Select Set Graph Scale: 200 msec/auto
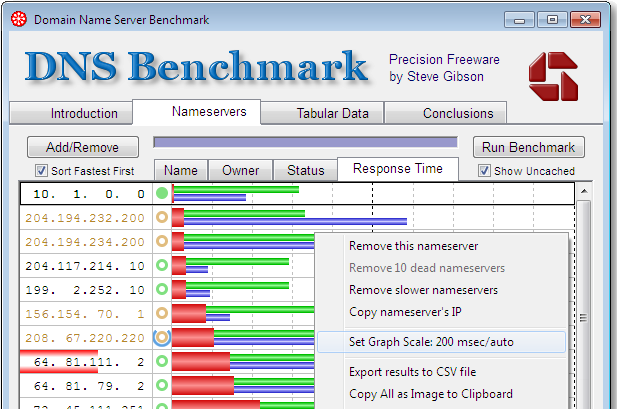This screenshot has height=409, width=617. click(x=431, y=341)
